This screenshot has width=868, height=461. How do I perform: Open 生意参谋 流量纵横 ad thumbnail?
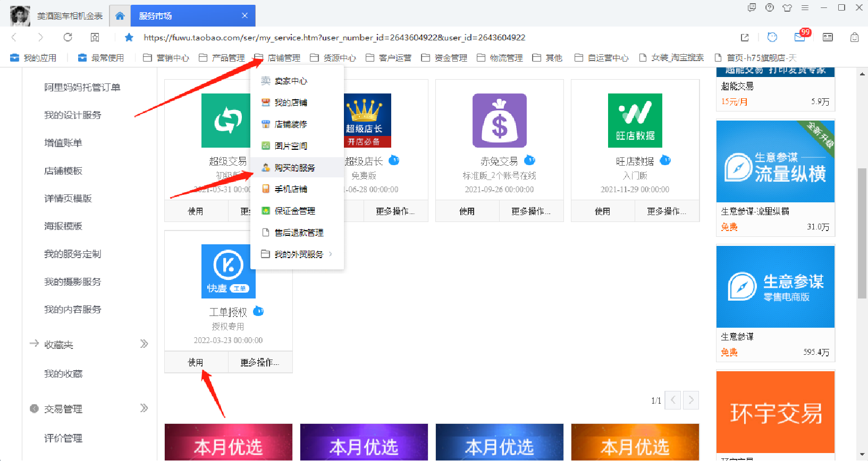click(x=776, y=161)
